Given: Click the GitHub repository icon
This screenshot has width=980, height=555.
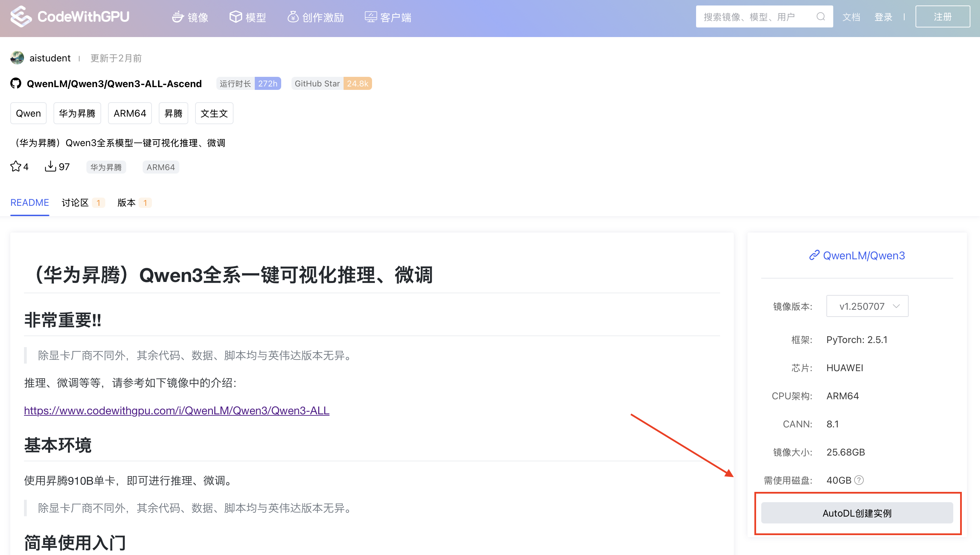Looking at the screenshot, I should tap(16, 83).
